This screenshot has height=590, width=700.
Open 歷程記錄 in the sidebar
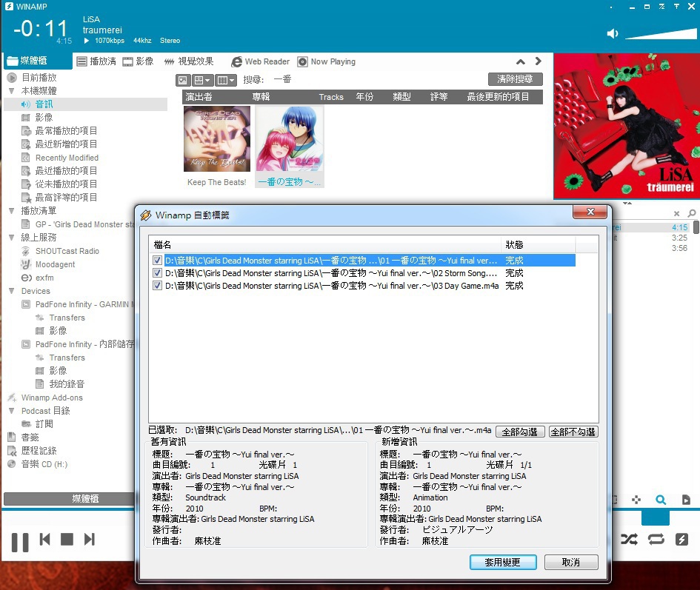point(39,451)
